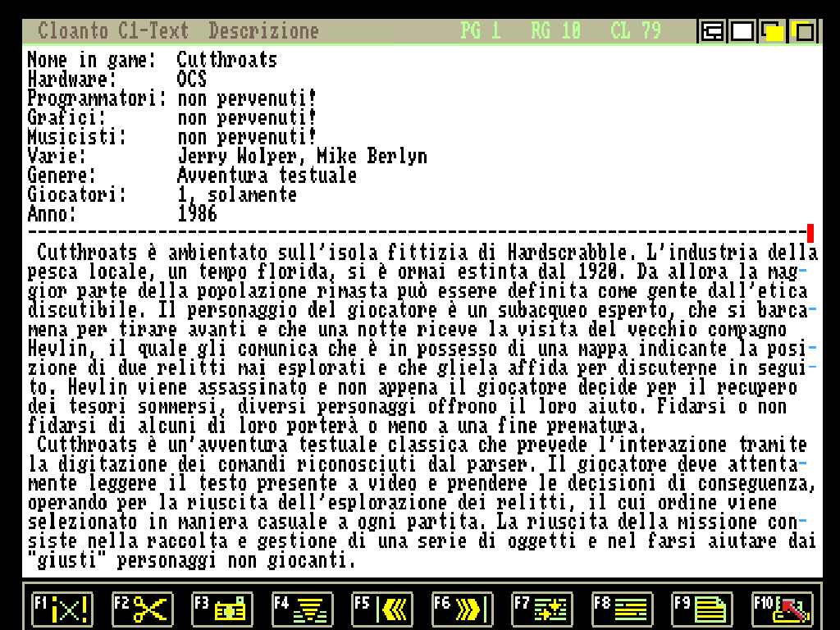
Task: Place cursor on the year 1986
Action: 198,215
